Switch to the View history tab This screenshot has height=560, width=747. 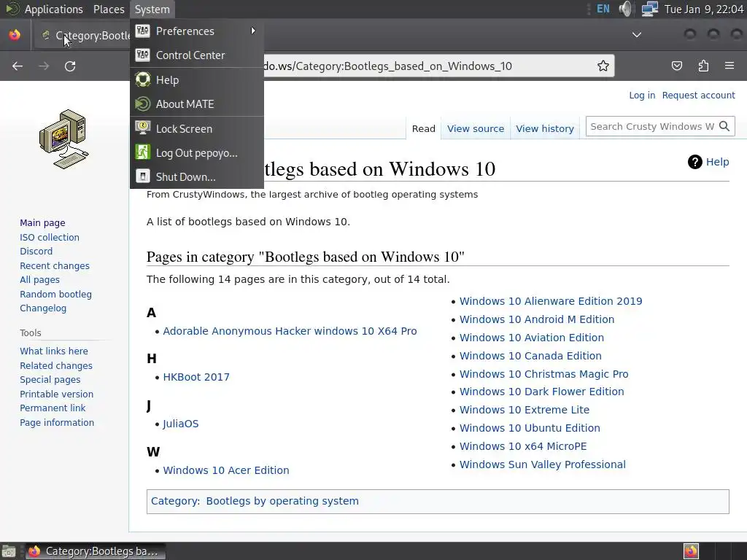(x=544, y=128)
